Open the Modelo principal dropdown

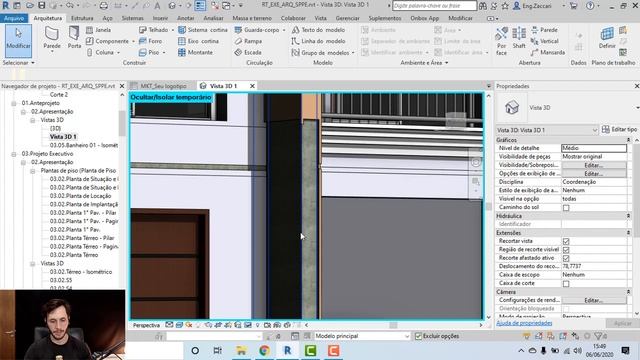pos(362,336)
